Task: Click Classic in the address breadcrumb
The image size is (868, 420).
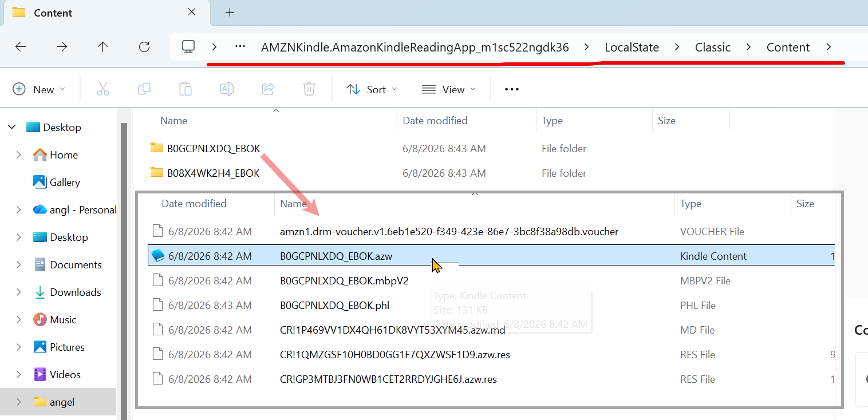Action: point(713,47)
